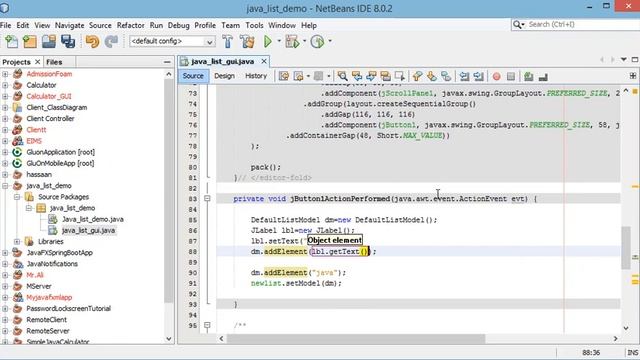
Task: Click the Comment editor icon
Action: 529,76
